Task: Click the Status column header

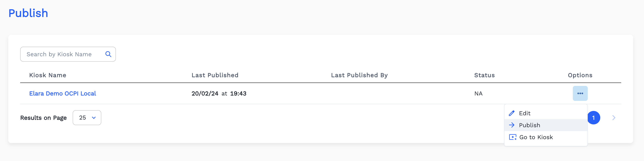Action: pos(484,75)
